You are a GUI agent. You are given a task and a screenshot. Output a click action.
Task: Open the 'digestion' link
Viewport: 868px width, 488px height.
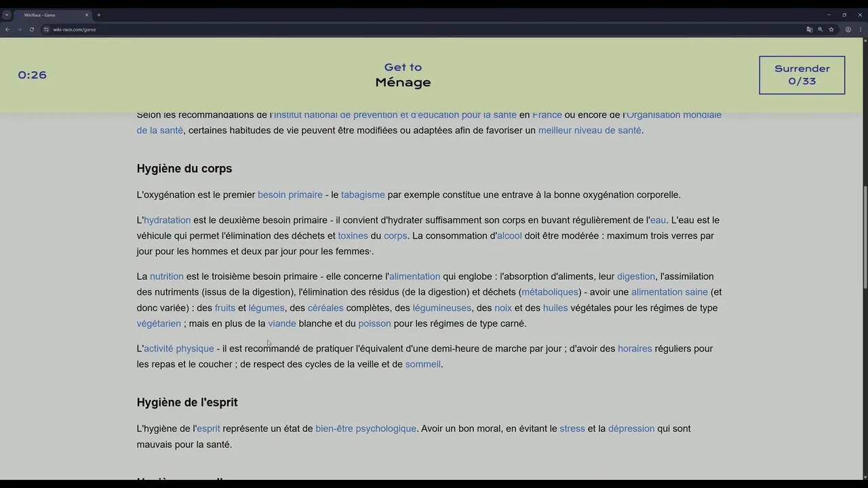(x=636, y=276)
